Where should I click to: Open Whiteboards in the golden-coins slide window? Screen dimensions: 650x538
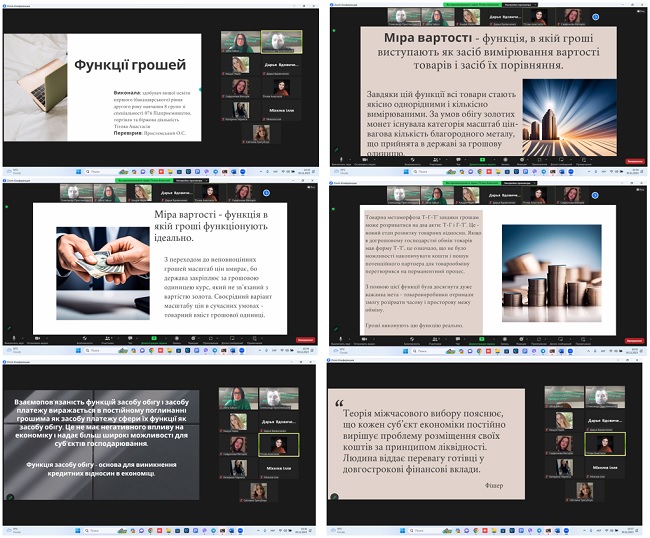[561, 160]
